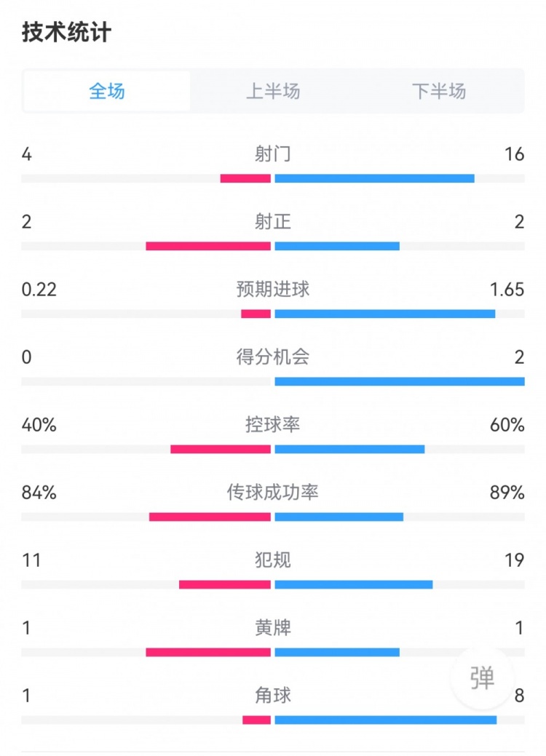546x756 pixels.
Task: Click the blue 射门 bar
Action: pos(374,178)
